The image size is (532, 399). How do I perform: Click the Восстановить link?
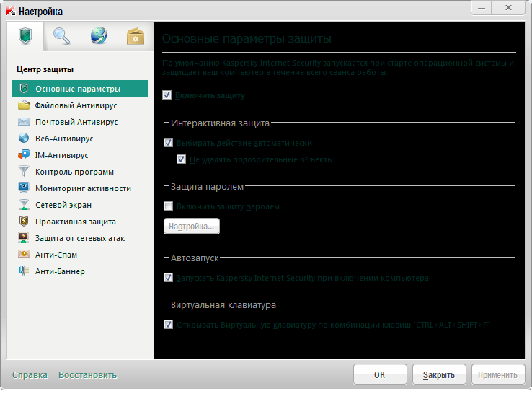(x=87, y=375)
